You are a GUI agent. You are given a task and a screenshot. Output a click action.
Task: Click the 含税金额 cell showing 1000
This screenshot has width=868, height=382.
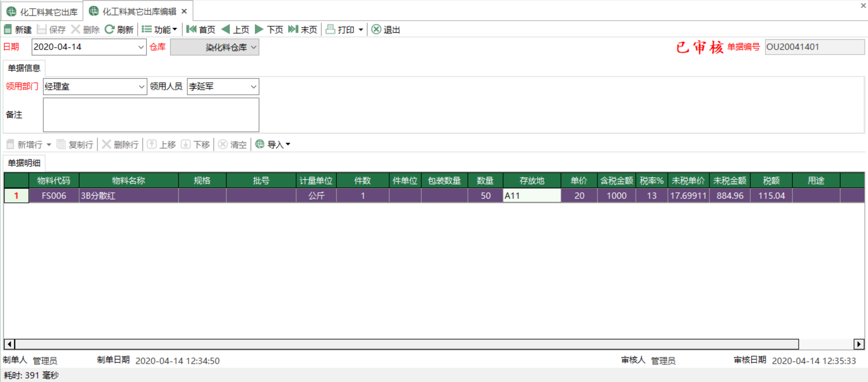tap(616, 196)
